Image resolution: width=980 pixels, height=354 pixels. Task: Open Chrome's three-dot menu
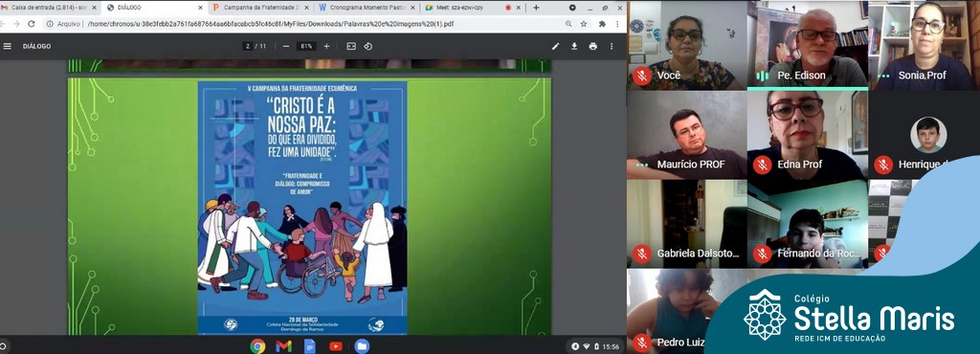[617, 24]
